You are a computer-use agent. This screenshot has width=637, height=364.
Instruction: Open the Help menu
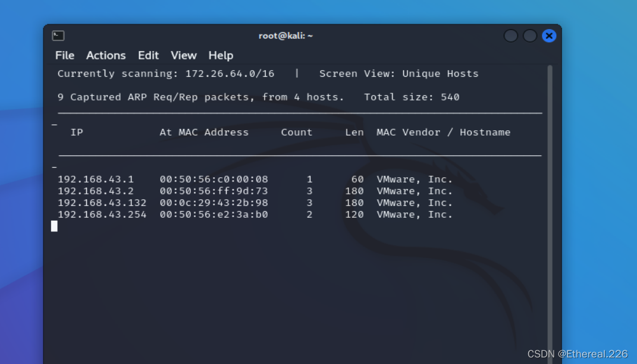pyautogui.click(x=221, y=55)
